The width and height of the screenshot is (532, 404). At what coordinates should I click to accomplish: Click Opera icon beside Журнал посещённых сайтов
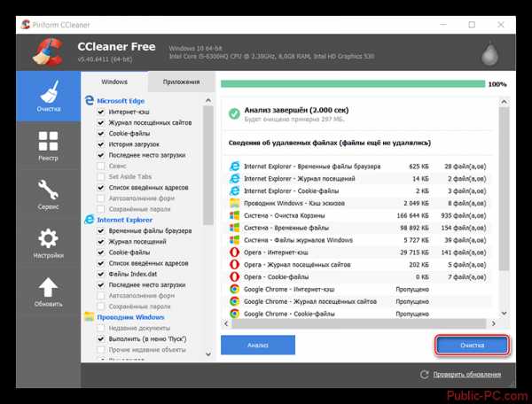coord(234,264)
